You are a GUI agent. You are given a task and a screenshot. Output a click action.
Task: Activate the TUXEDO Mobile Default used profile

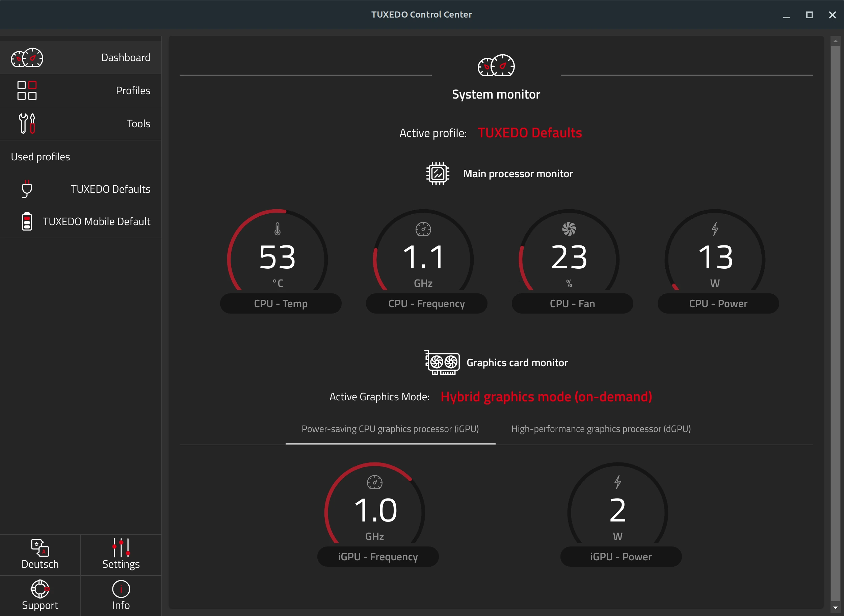(81, 221)
